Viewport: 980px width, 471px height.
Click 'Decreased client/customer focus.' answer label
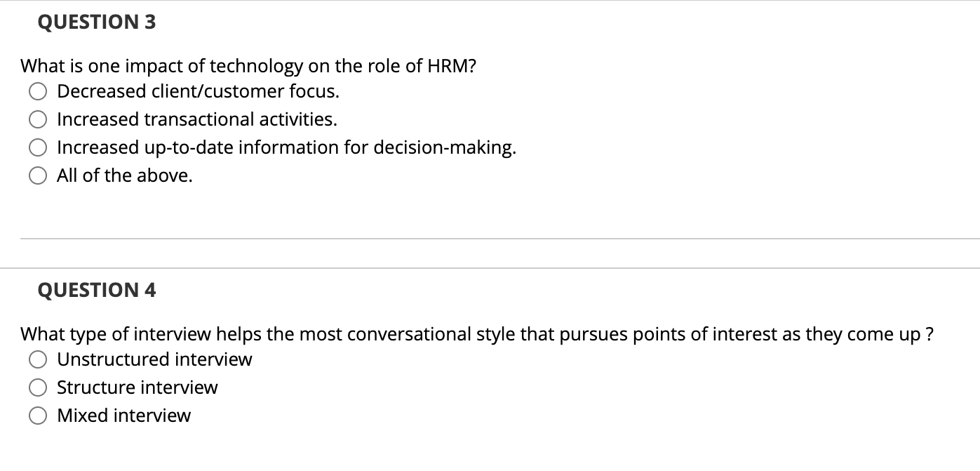[198, 91]
